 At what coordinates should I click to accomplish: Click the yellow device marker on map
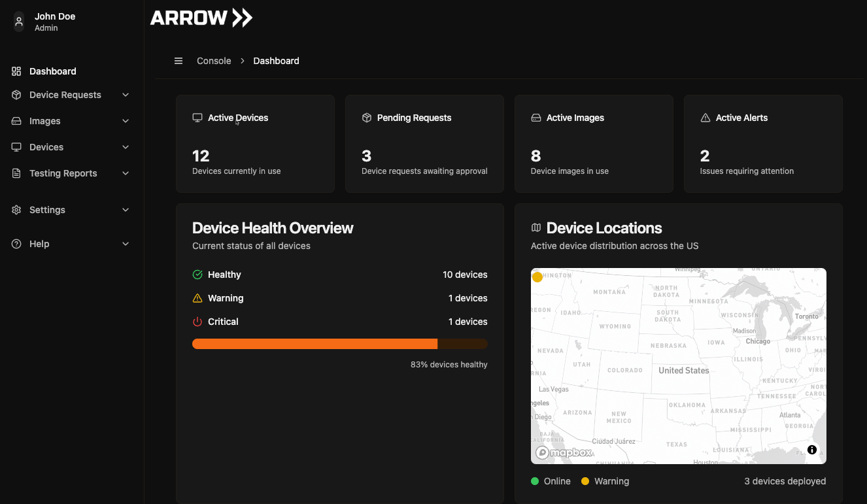pos(537,277)
